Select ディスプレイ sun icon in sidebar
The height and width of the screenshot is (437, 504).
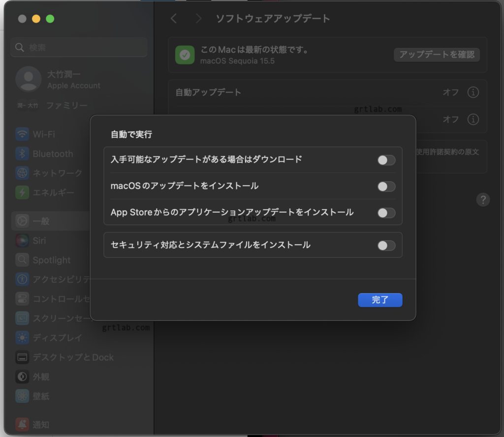point(22,338)
